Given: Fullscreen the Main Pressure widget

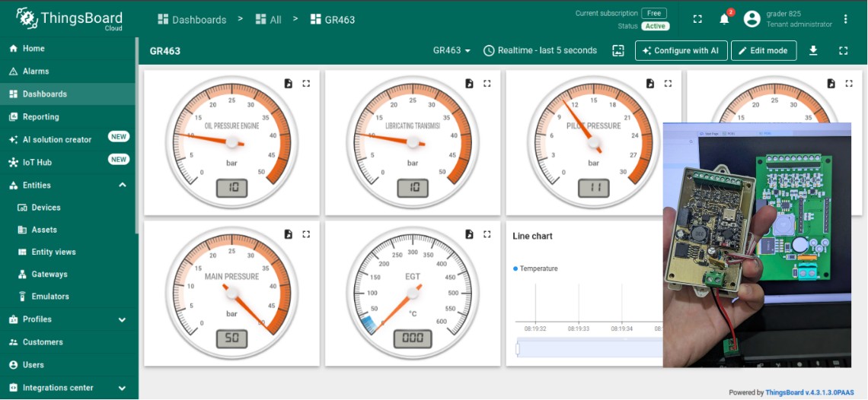Looking at the screenshot, I should click(x=306, y=234).
